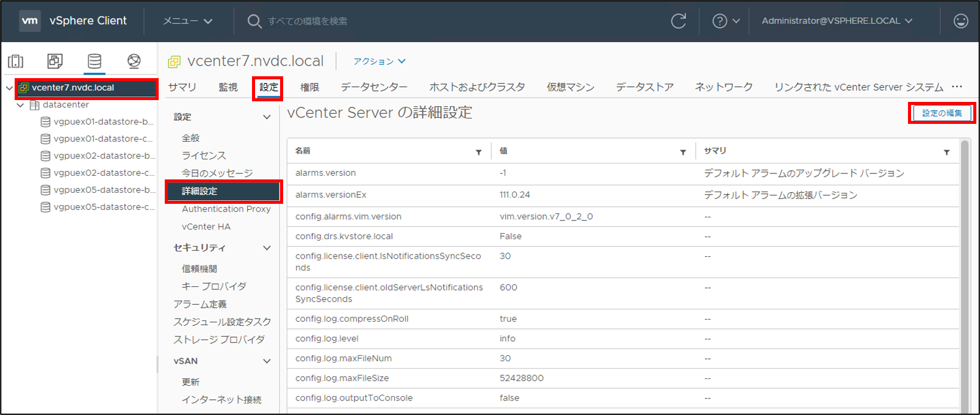This screenshot has width=980, height=415.
Task: Open the filter on 名前 column
Action: tap(478, 152)
